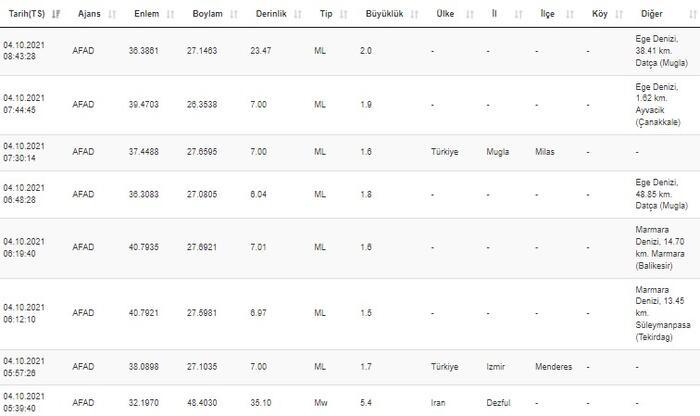700x416 pixels.
Task: Click the Diğer column sort icon
Action: (x=692, y=14)
